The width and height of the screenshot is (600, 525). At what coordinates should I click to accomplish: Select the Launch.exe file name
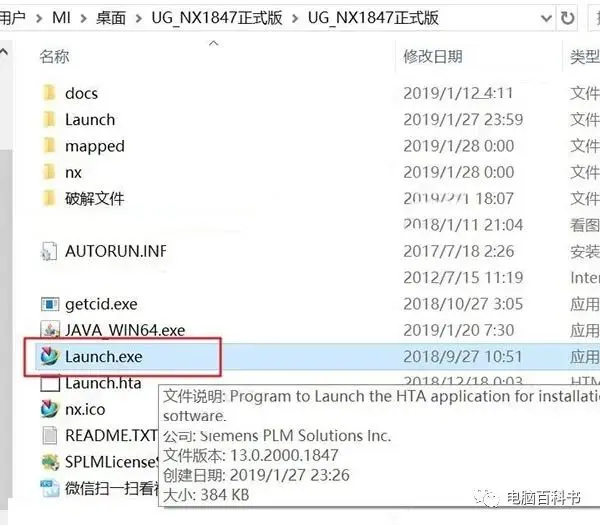click(104, 357)
